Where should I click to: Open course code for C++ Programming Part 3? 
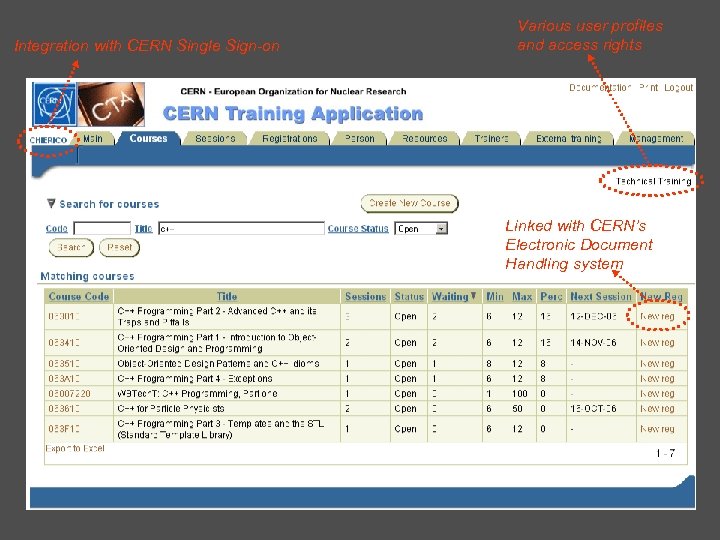64,429
